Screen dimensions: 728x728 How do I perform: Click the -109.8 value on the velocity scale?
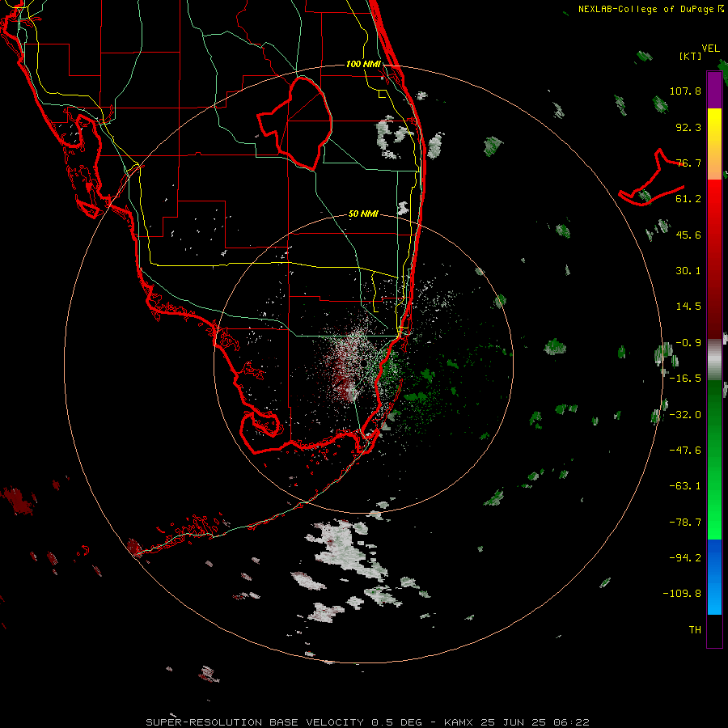[x=682, y=594]
